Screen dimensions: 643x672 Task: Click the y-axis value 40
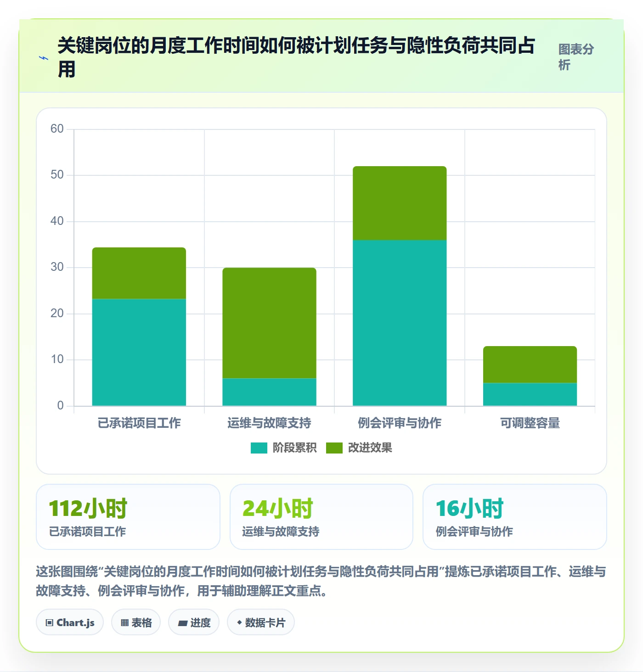(x=57, y=221)
